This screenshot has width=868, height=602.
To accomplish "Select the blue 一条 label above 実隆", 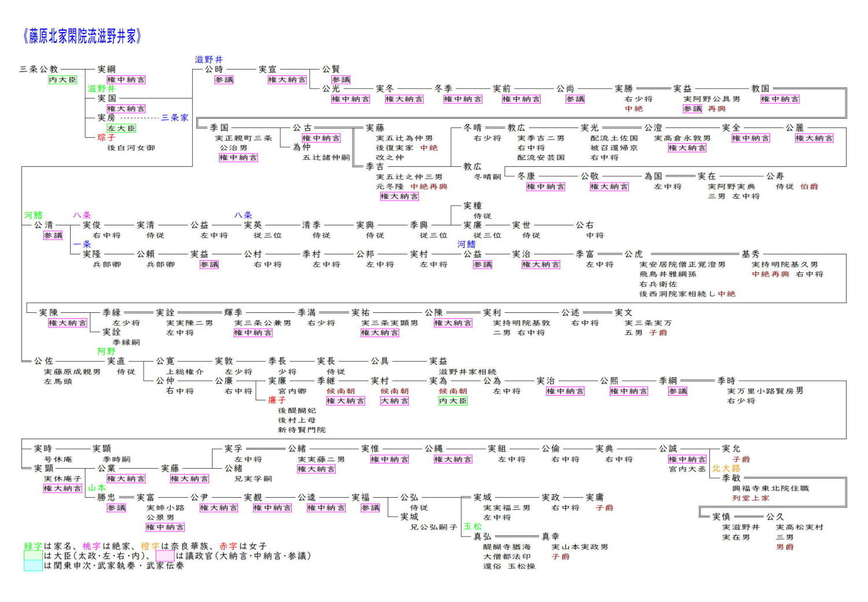I will (82, 245).
